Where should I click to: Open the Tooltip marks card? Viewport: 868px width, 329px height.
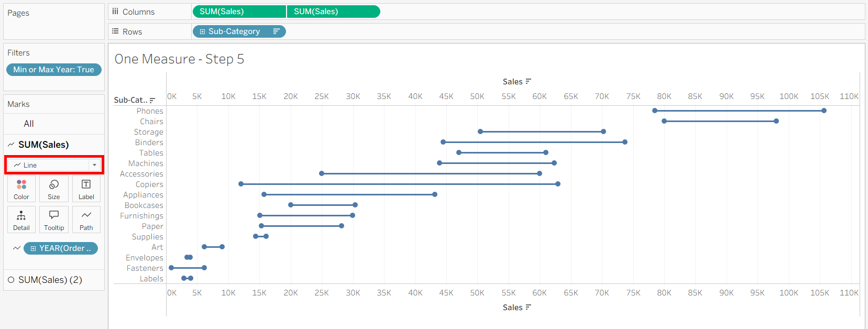coord(53,220)
